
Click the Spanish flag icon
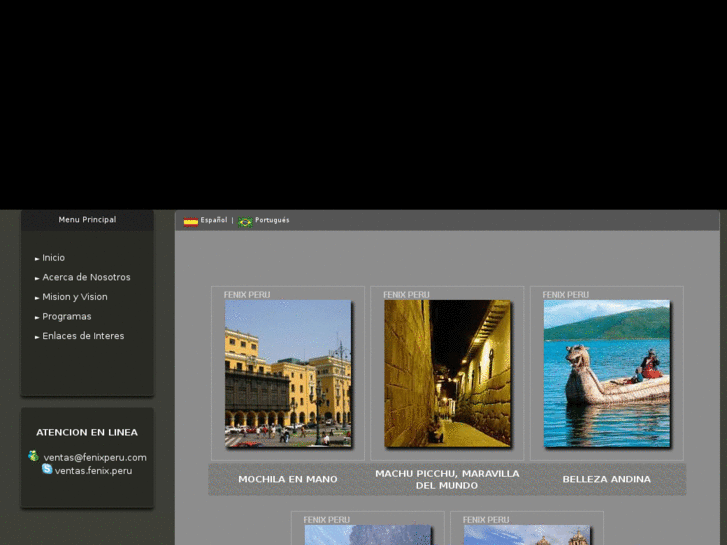(x=191, y=222)
